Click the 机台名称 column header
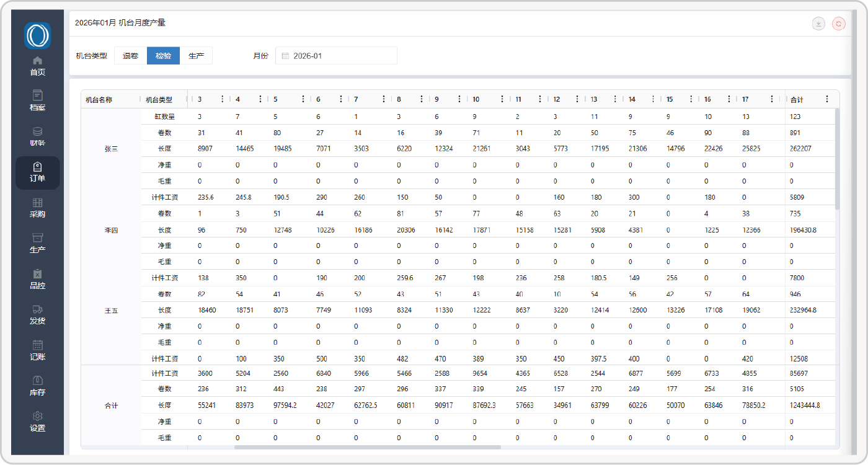 [99, 99]
